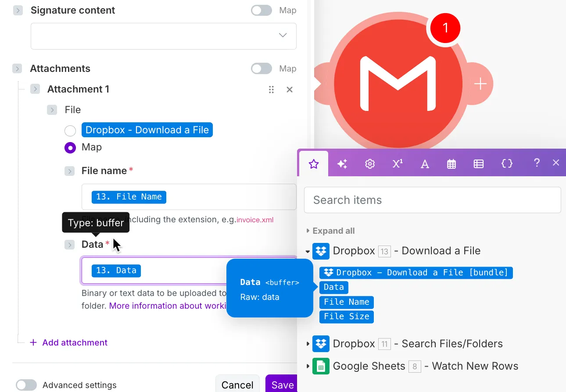The image size is (566, 392).
Task: Open the More information about working link
Action: point(168,306)
